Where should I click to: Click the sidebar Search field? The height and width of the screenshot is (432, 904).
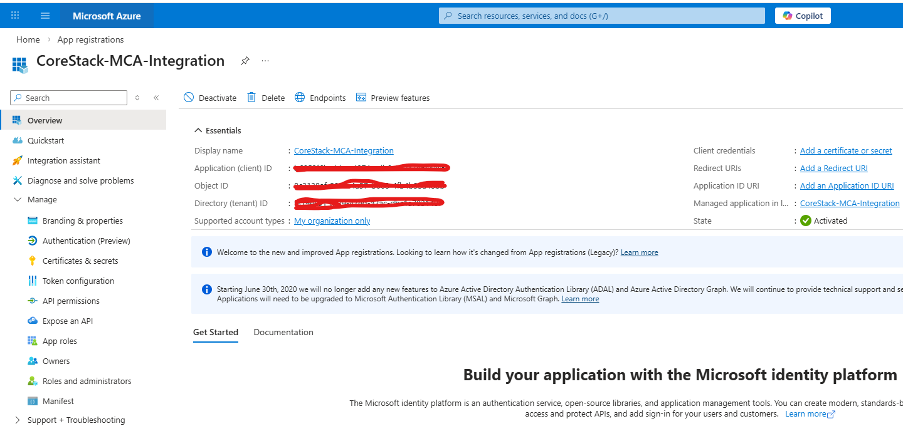point(69,97)
